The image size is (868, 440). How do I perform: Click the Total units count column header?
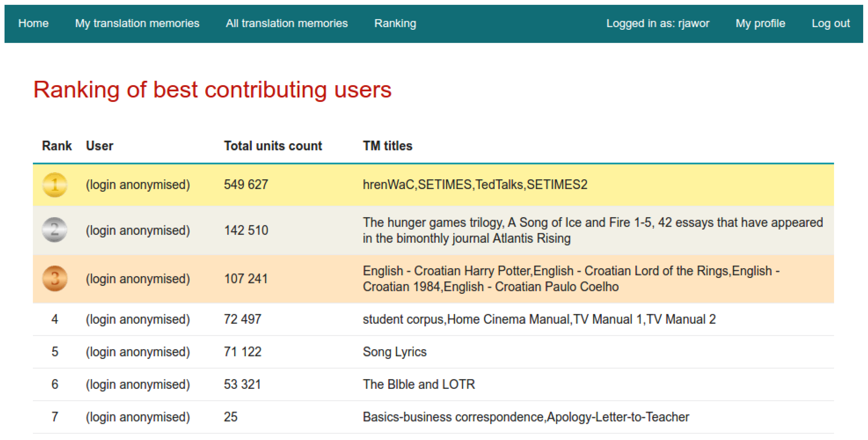coord(273,146)
